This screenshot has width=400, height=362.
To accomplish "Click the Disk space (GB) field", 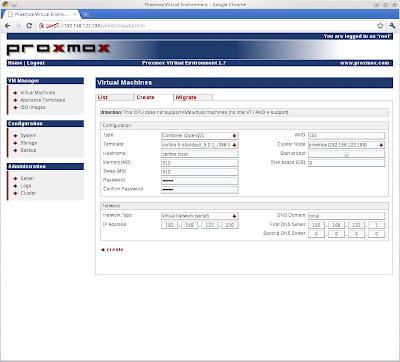I will coord(346,163).
